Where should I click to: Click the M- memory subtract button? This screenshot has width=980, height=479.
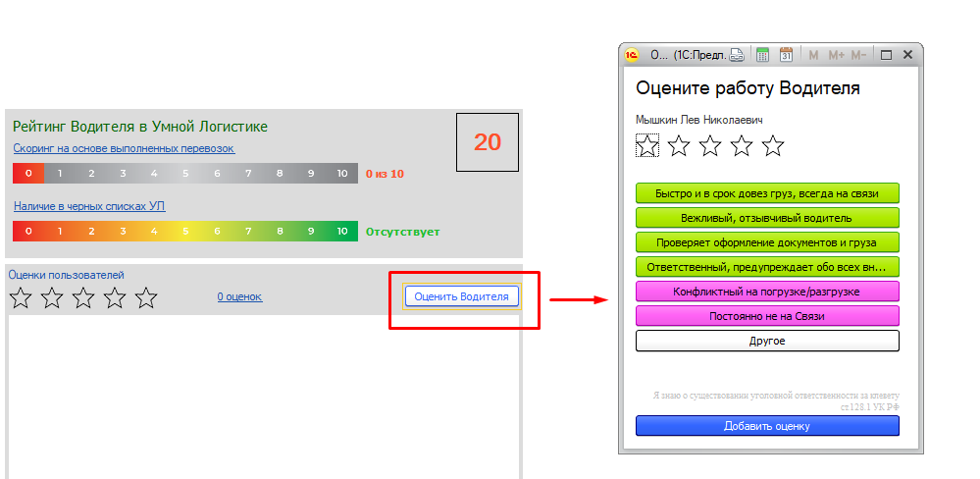coord(858,55)
